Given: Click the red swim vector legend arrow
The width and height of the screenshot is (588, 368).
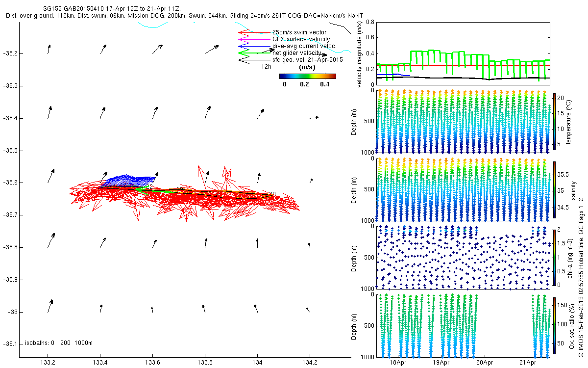Looking at the screenshot, I should 254,32.
